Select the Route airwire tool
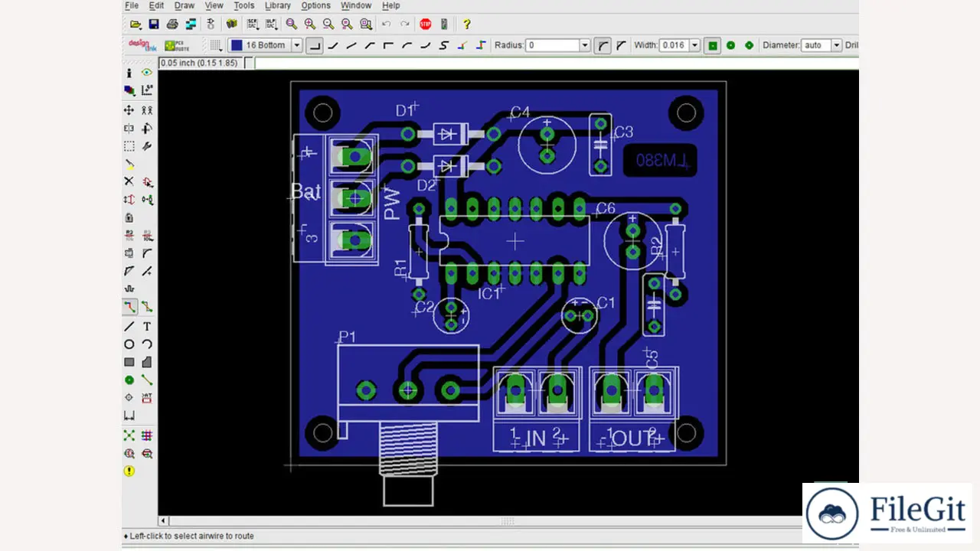980x551 pixels. [129, 307]
